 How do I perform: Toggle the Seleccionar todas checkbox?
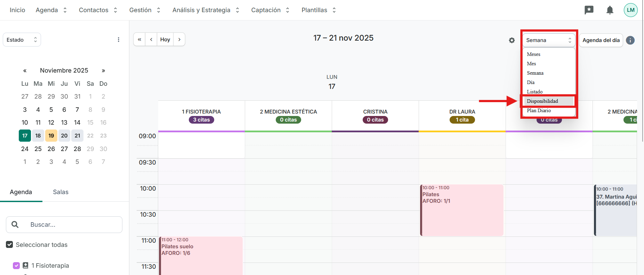click(x=10, y=245)
